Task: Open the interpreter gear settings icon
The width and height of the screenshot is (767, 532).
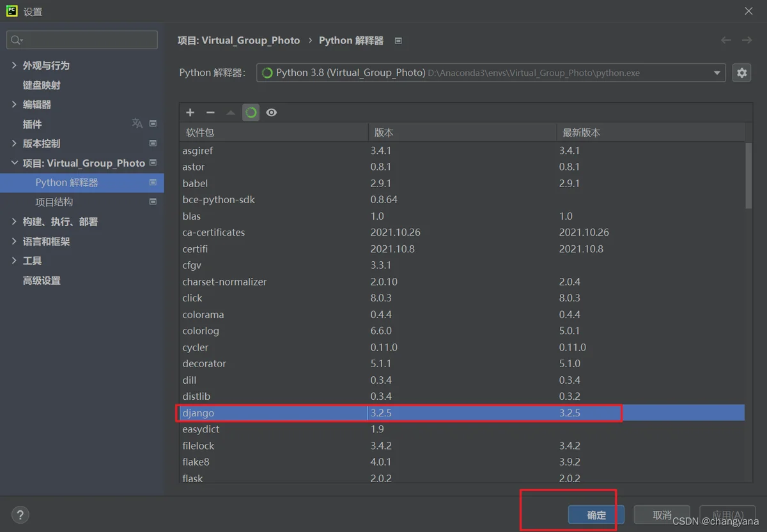Action: (741, 73)
